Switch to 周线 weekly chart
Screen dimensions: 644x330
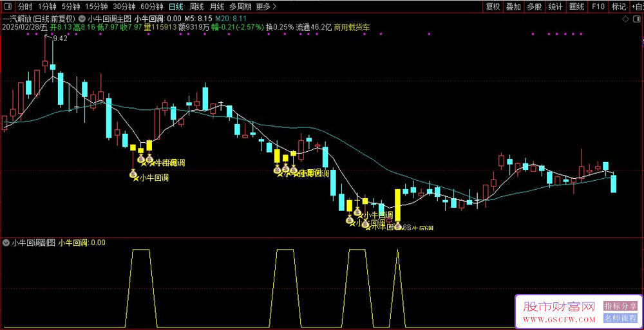[x=196, y=6]
